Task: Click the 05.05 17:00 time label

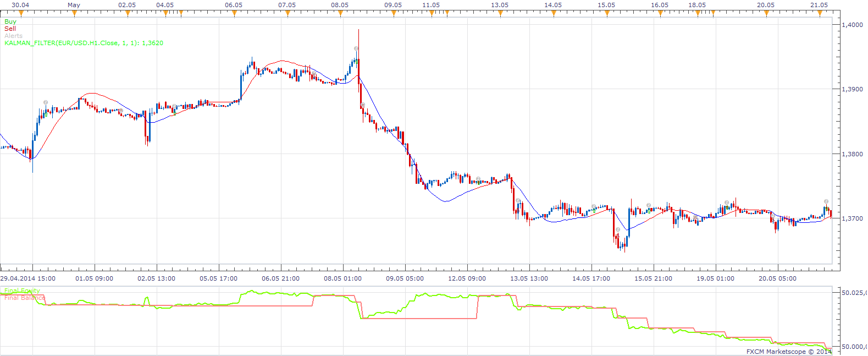Action: click(x=219, y=278)
